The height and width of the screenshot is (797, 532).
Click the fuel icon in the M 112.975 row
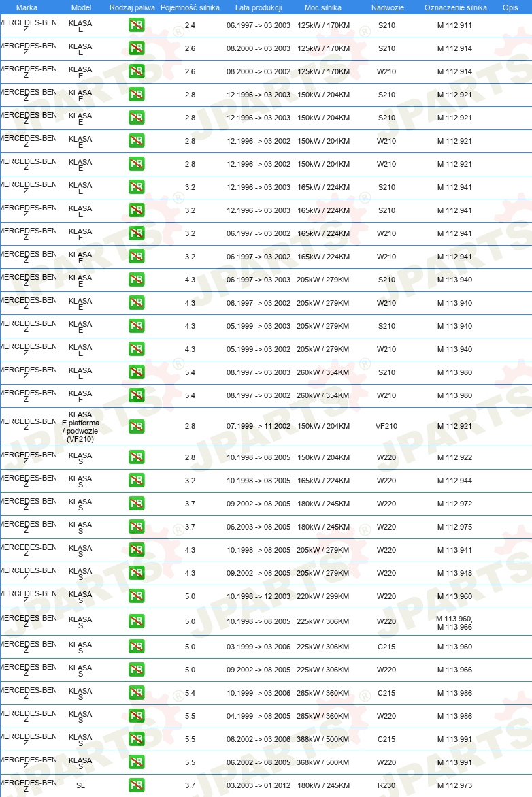(136, 527)
